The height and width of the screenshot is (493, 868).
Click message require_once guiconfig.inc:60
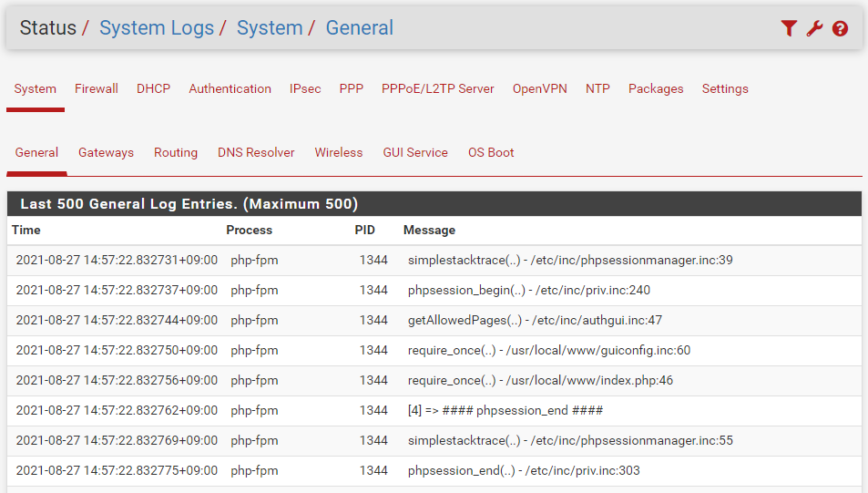click(x=549, y=350)
